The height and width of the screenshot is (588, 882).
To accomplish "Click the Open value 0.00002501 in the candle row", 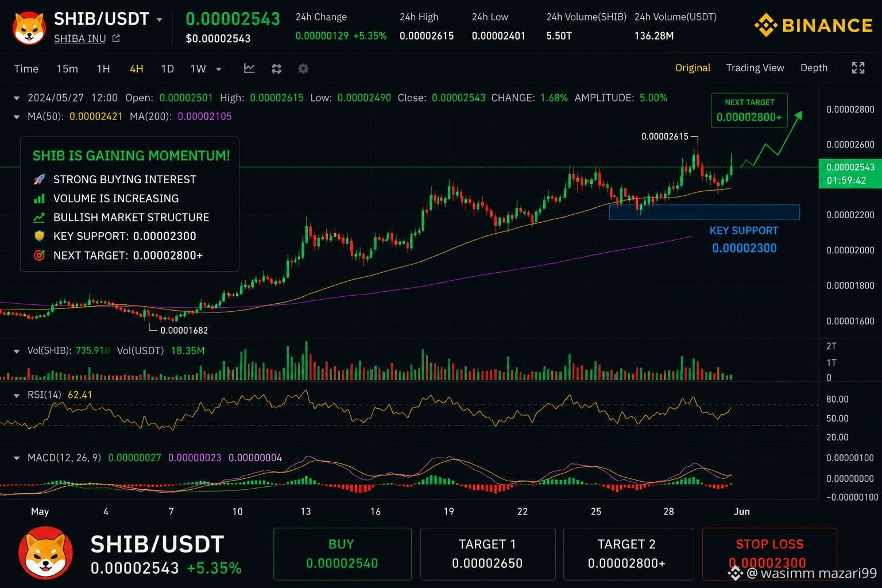I will 186,98.
